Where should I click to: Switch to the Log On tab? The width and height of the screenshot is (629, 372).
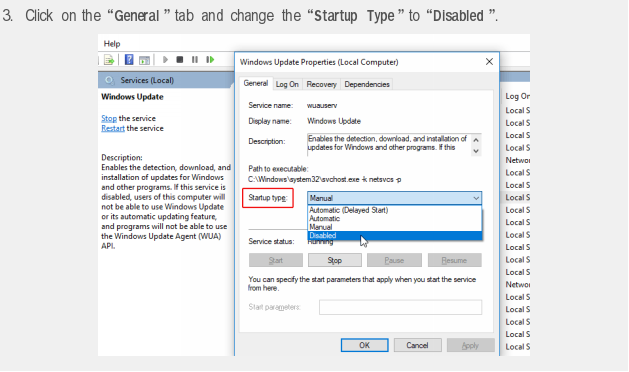tap(287, 84)
